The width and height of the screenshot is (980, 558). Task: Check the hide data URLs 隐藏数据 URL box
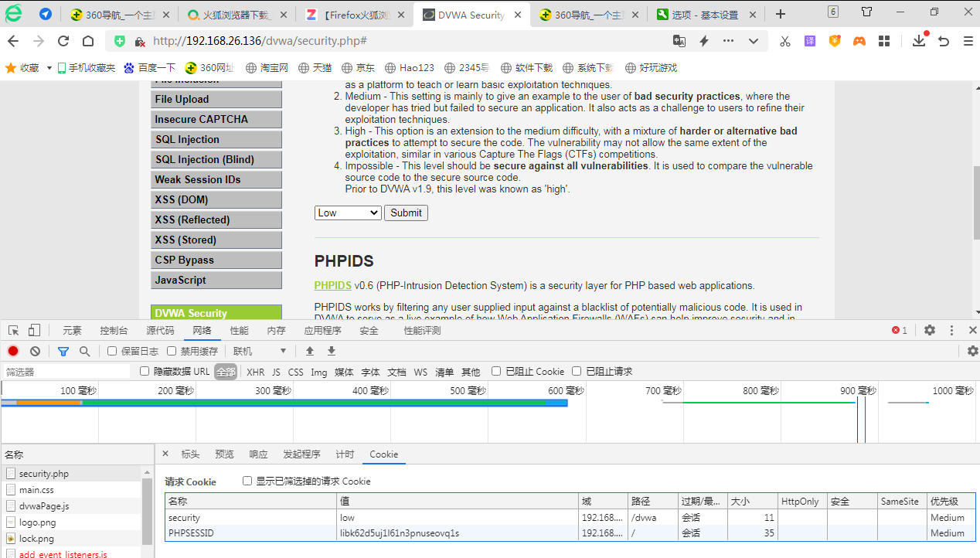click(145, 371)
